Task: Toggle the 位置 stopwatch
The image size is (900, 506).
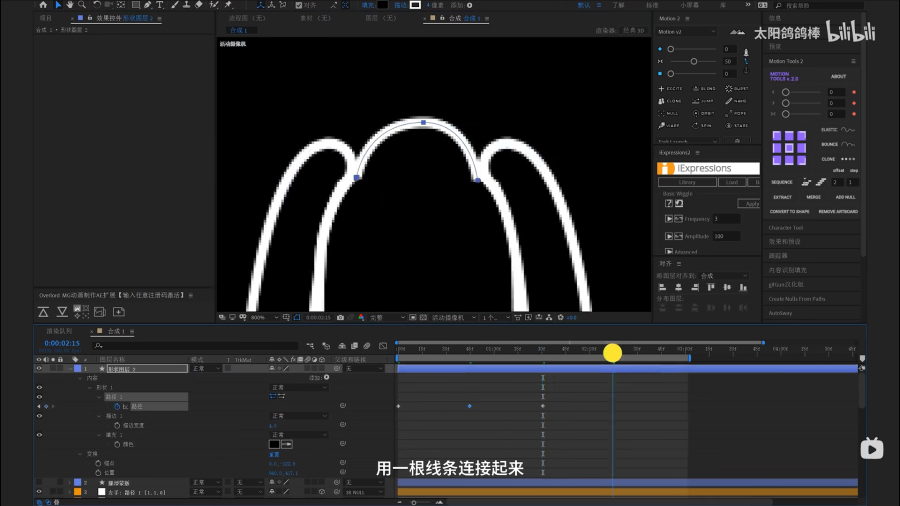Action: click(x=98, y=473)
